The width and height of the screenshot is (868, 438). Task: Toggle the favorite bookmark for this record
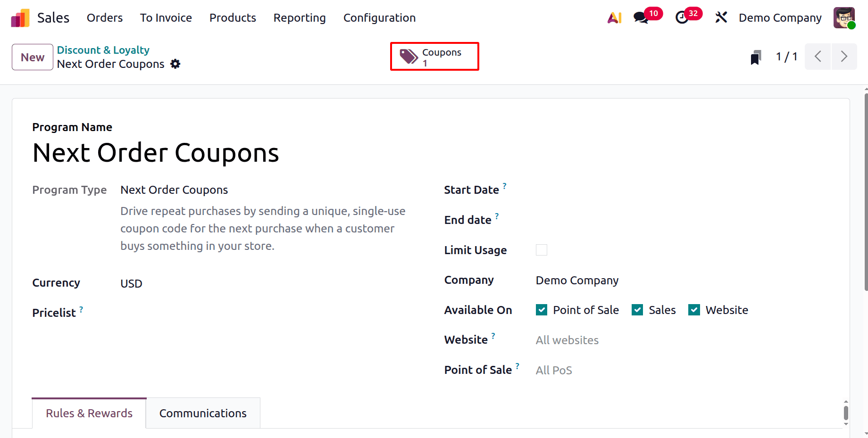click(x=756, y=57)
